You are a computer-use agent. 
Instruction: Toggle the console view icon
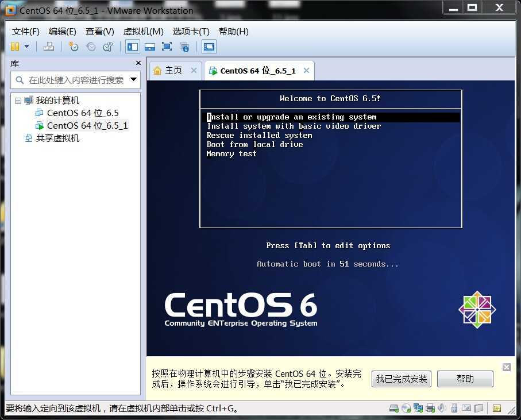(209, 47)
